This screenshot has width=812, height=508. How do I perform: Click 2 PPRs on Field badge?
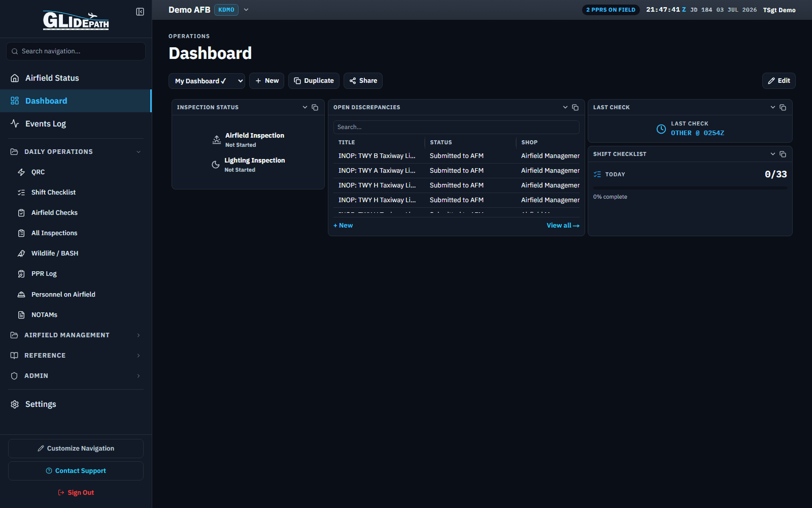[611, 10]
